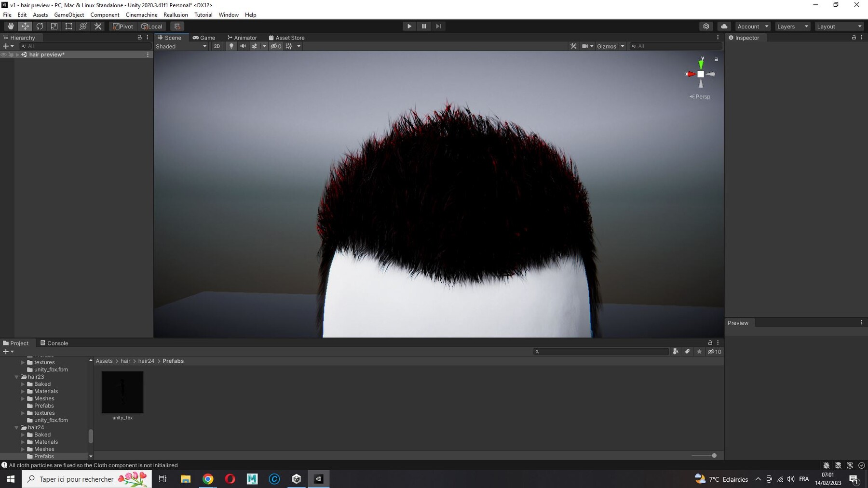The height and width of the screenshot is (488, 868).
Task: Filter project assets by label
Action: (687, 352)
